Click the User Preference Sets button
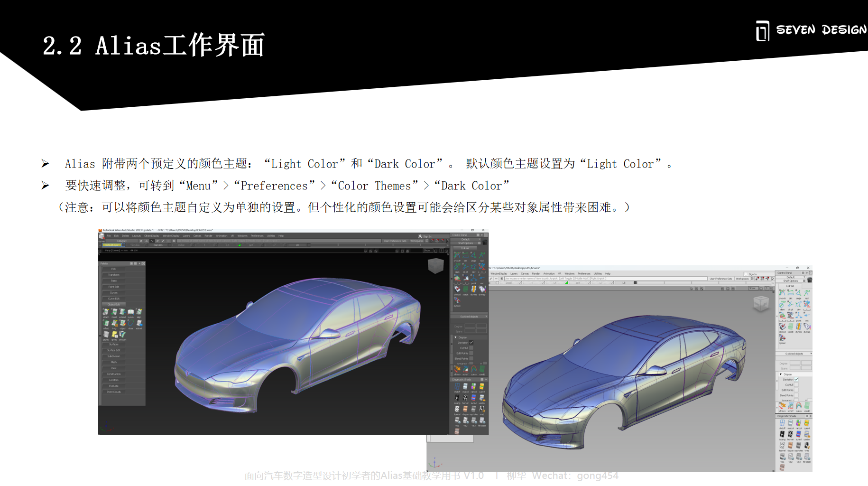This screenshot has height=486, width=868. [x=395, y=241]
